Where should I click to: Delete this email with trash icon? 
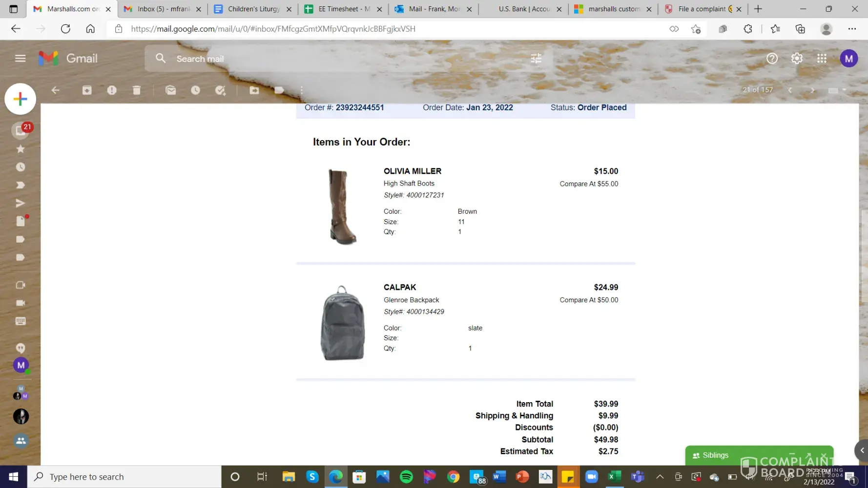[x=137, y=90]
